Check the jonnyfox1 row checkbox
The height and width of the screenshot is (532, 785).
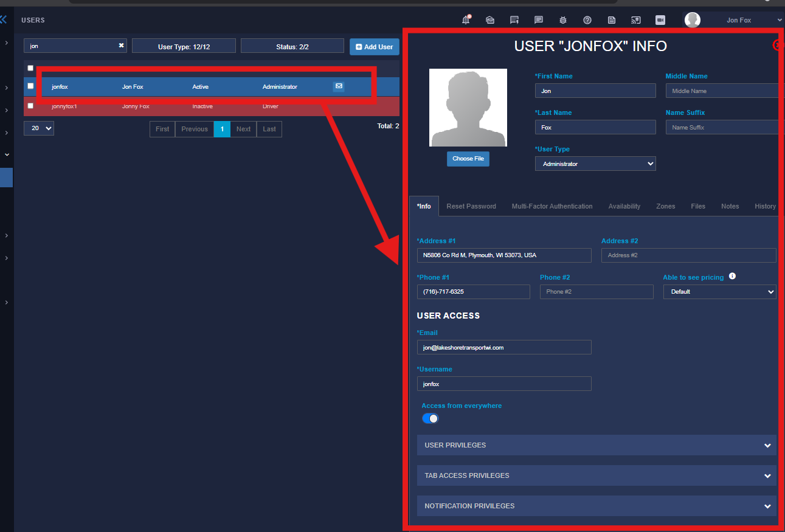point(30,106)
